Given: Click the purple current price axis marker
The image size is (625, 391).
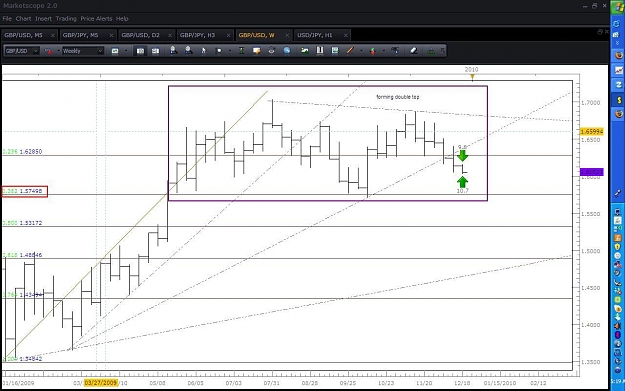Looking at the screenshot, I should 592,172.
